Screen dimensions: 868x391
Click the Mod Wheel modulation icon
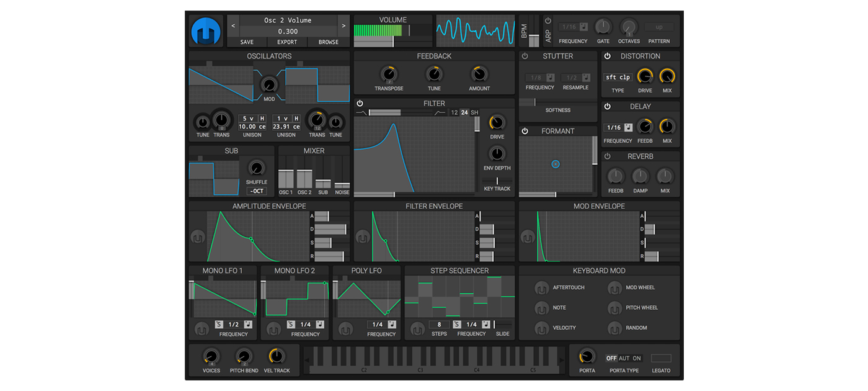click(x=615, y=288)
